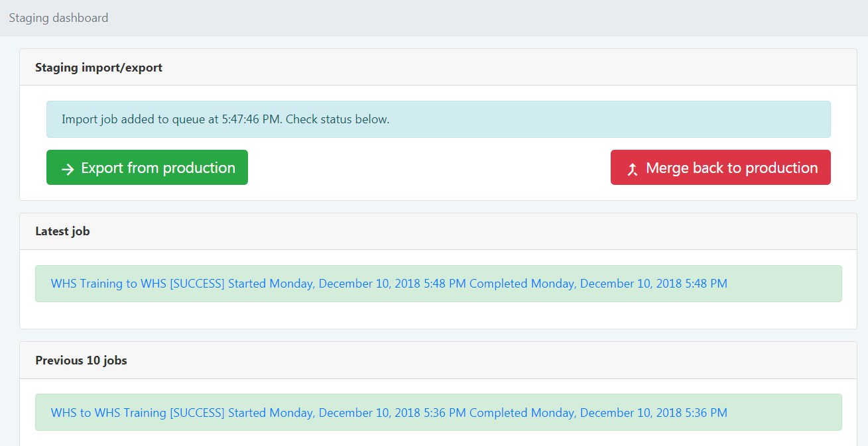868x446 pixels.
Task: Click [SUCCESS] status in the previous jobs entry
Action: 198,413
